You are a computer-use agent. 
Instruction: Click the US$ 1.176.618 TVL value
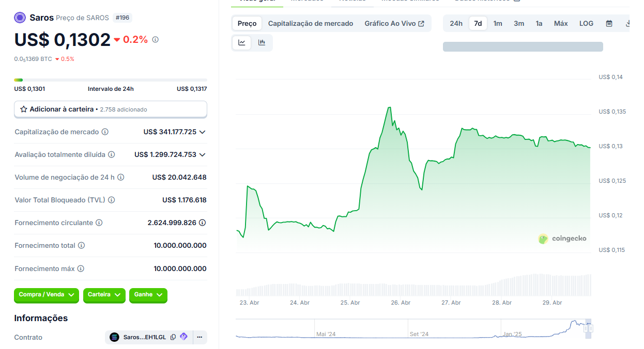pyautogui.click(x=185, y=200)
